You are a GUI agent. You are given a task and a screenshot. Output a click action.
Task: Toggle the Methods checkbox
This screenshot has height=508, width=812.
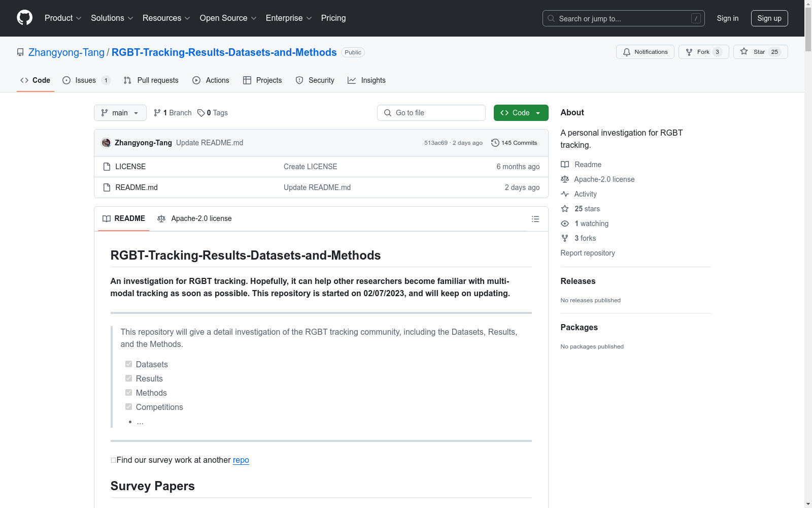128,393
